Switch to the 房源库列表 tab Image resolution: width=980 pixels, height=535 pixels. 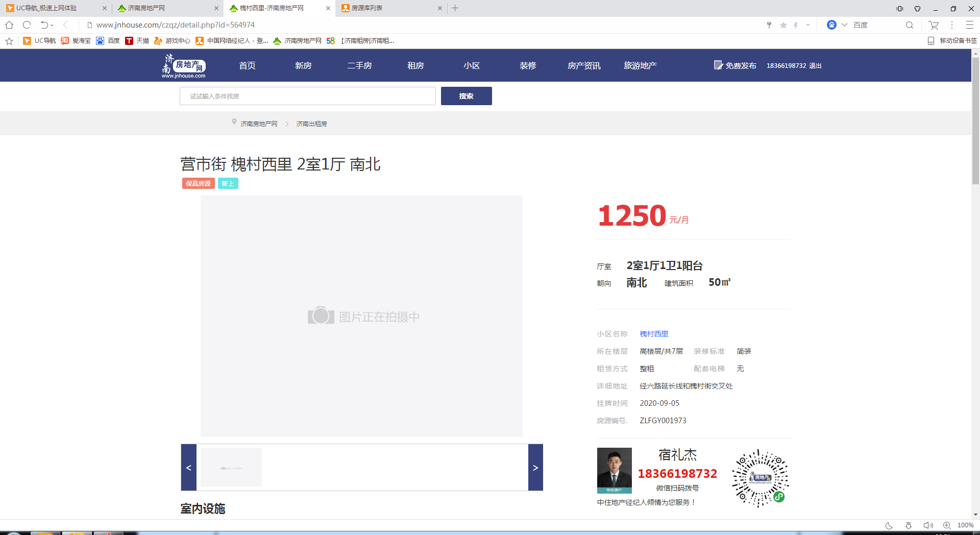(388, 8)
